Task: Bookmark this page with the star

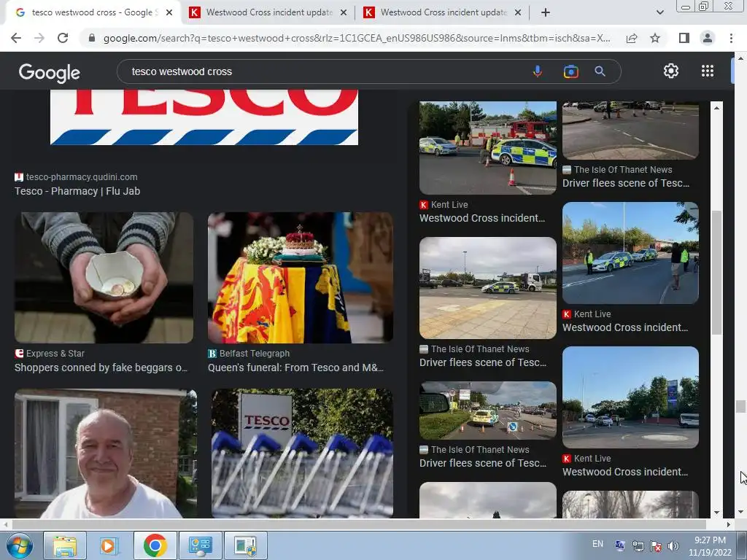Action: (x=655, y=38)
